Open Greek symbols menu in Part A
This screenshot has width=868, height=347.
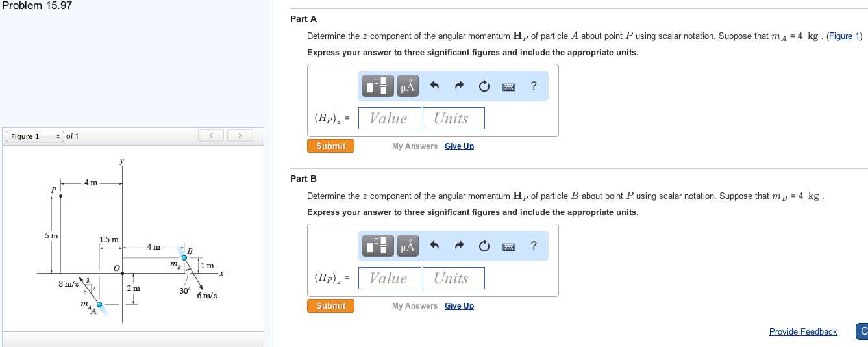tap(408, 86)
